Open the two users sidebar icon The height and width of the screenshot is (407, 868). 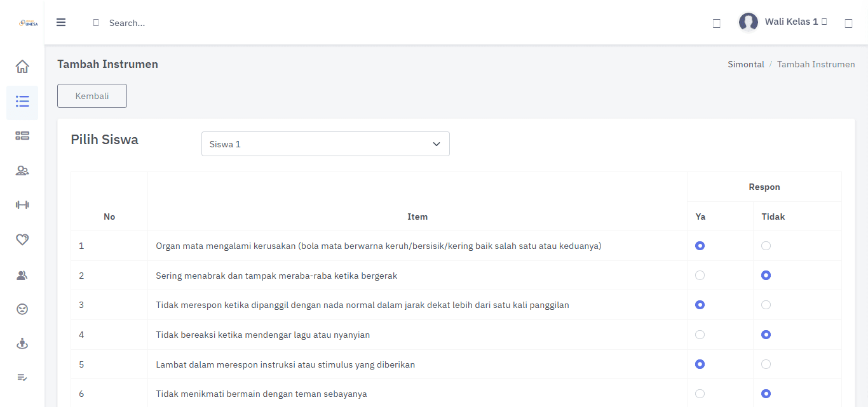pos(22,275)
